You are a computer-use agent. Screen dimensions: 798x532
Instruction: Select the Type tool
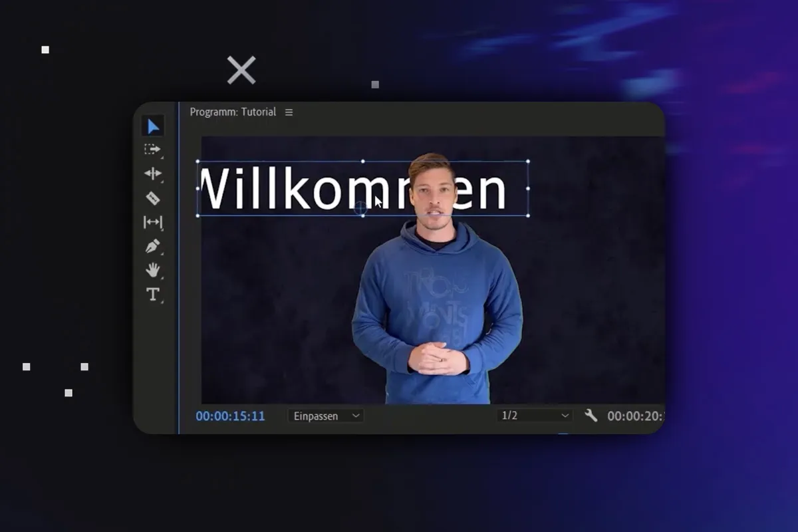[x=153, y=294]
